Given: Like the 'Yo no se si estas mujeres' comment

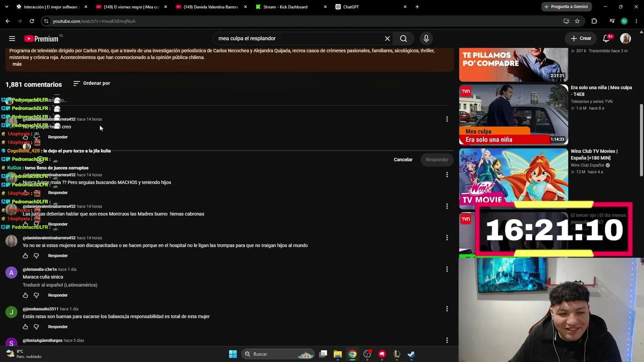Looking at the screenshot, I should tap(26, 256).
